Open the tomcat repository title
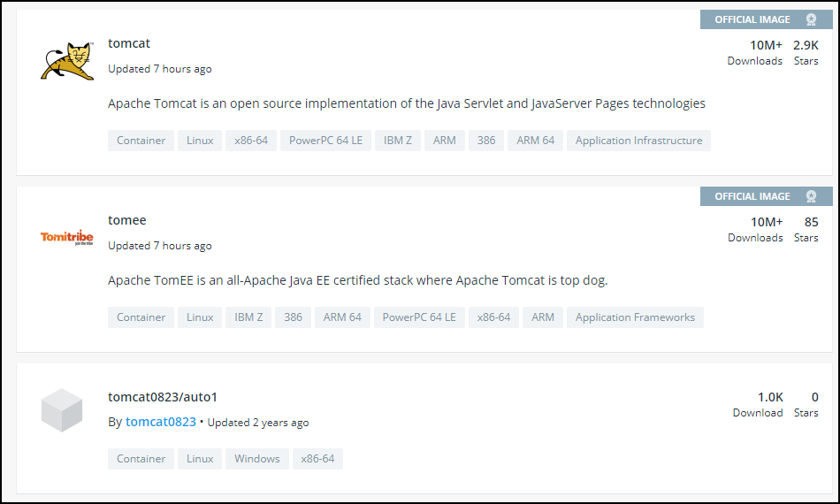 click(x=129, y=43)
